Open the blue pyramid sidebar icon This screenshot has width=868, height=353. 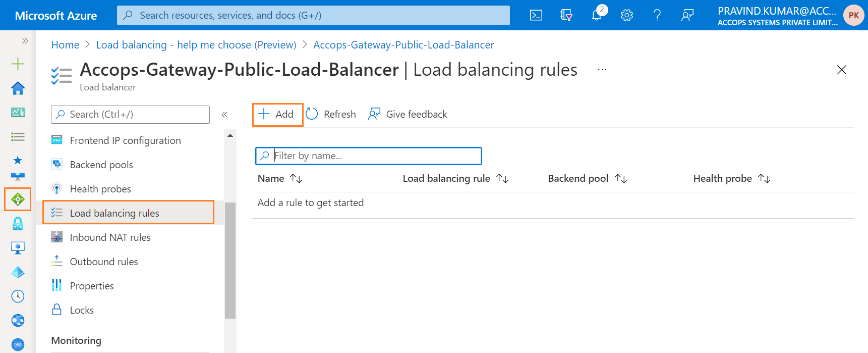18,272
